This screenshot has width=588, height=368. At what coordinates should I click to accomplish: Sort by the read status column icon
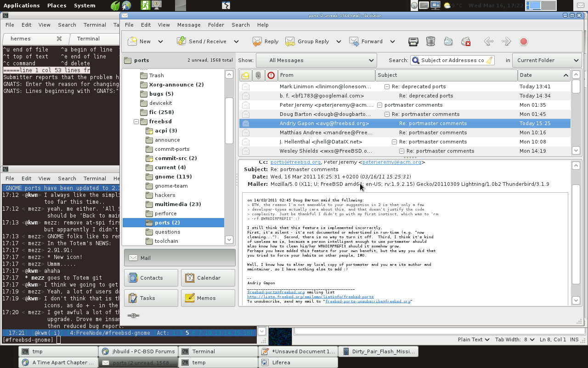click(245, 75)
